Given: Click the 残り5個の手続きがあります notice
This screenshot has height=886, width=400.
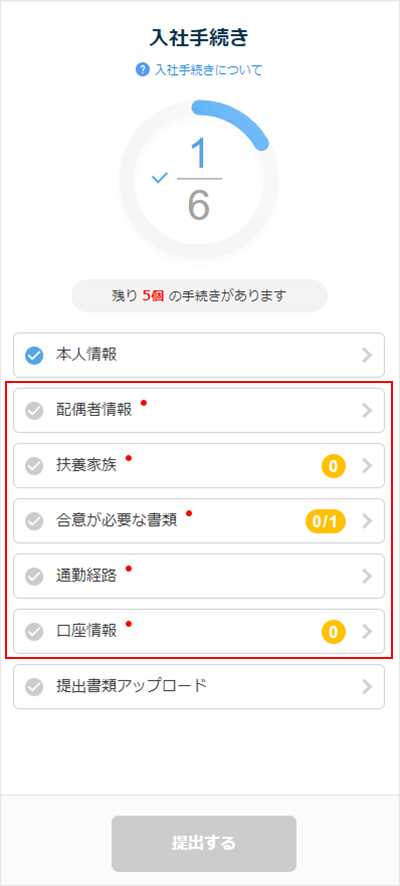Looking at the screenshot, I should click(x=199, y=296).
